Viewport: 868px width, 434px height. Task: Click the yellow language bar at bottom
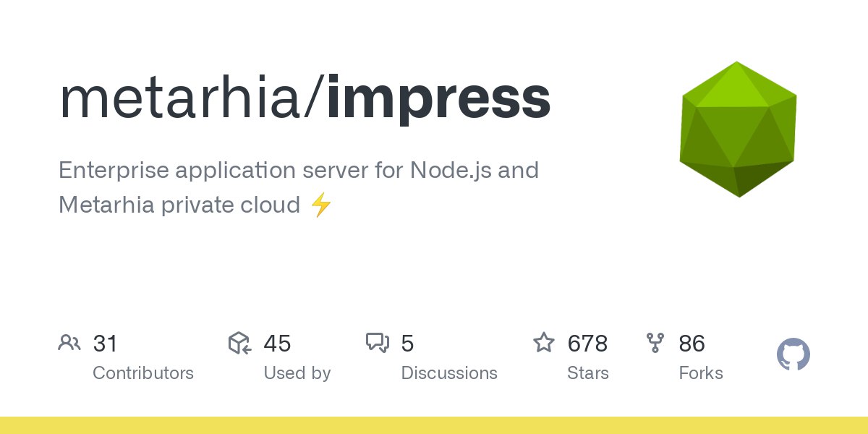434,425
